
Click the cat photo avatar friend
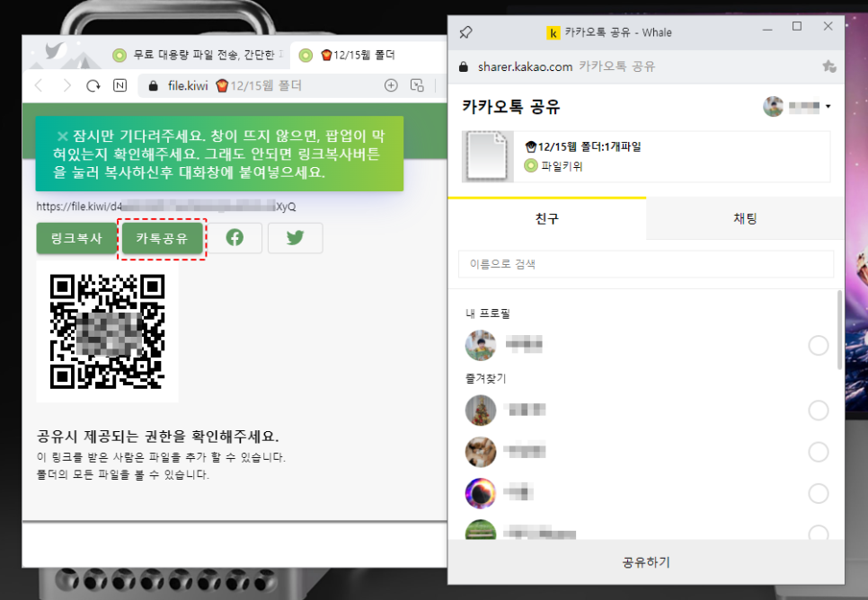coord(481,452)
